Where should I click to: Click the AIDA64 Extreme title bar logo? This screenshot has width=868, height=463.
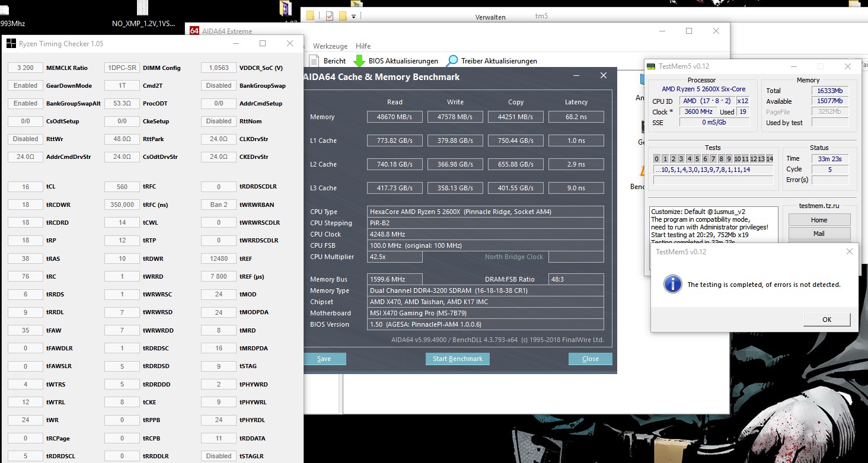tap(193, 31)
